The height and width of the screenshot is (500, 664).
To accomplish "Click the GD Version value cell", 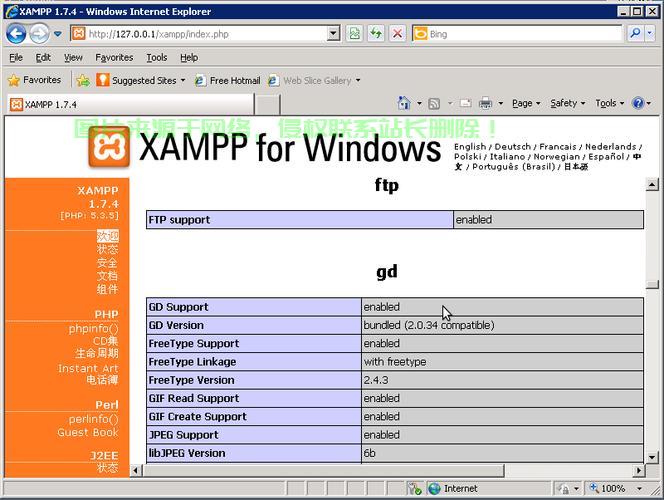I will click(x=502, y=325).
